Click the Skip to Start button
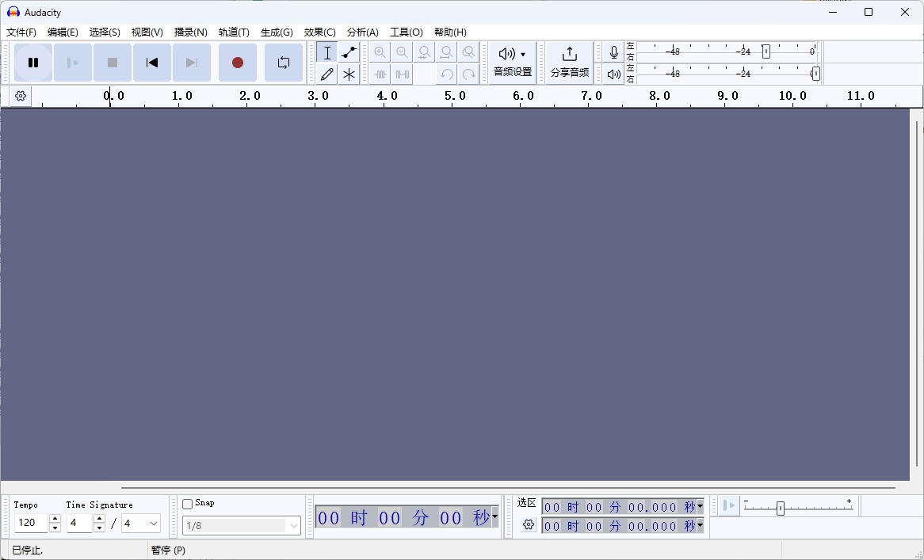 point(151,63)
